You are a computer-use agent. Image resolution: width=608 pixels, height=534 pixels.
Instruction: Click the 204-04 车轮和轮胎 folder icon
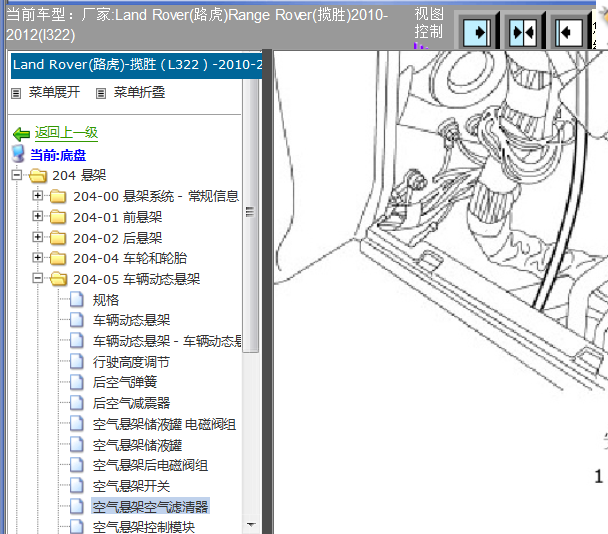coord(58,258)
